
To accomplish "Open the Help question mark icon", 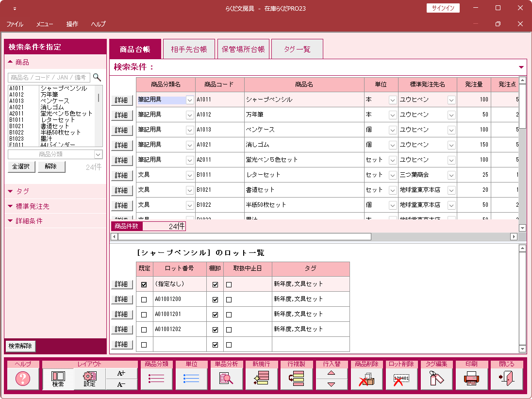I will pyautogui.click(x=23, y=378).
